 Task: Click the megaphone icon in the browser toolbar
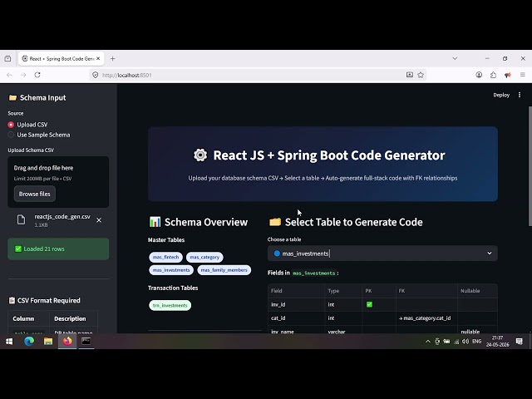(508, 75)
